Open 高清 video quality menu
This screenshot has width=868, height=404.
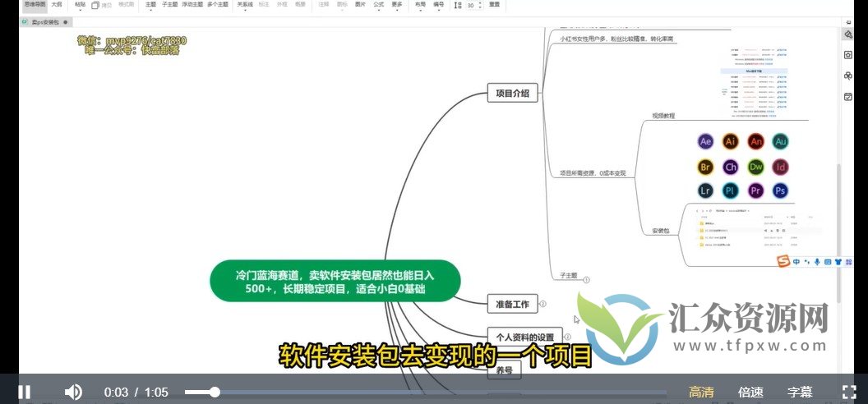tap(701, 392)
